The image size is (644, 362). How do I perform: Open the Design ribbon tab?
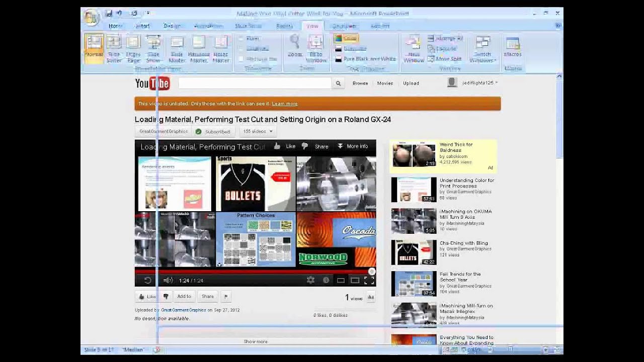click(x=172, y=26)
